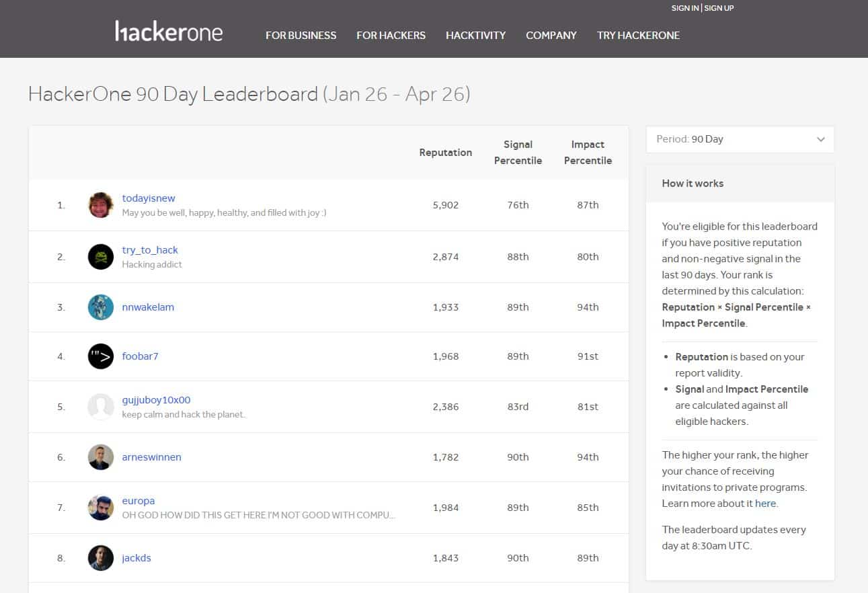Open try_to_hack's profile link
868x593 pixels.
tap(150, 250)
